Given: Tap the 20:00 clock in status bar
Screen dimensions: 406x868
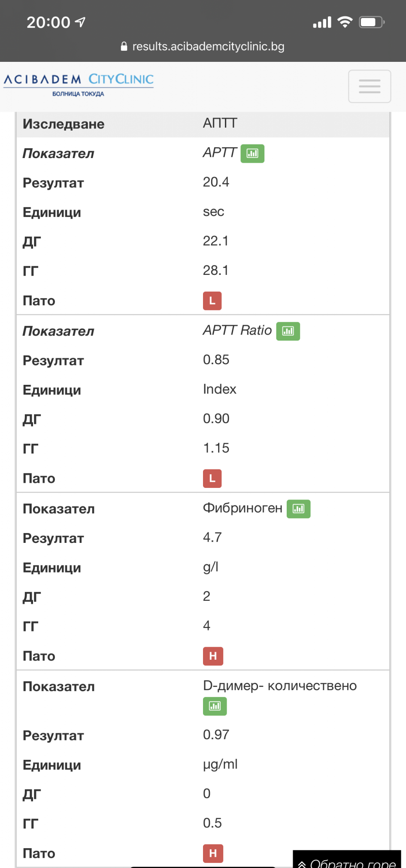Looking at the screenshot, I should click(48, 22).
